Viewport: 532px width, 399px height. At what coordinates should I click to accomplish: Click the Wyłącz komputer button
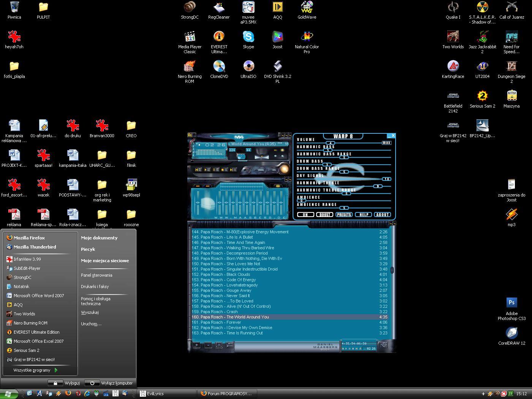[109, 383]
